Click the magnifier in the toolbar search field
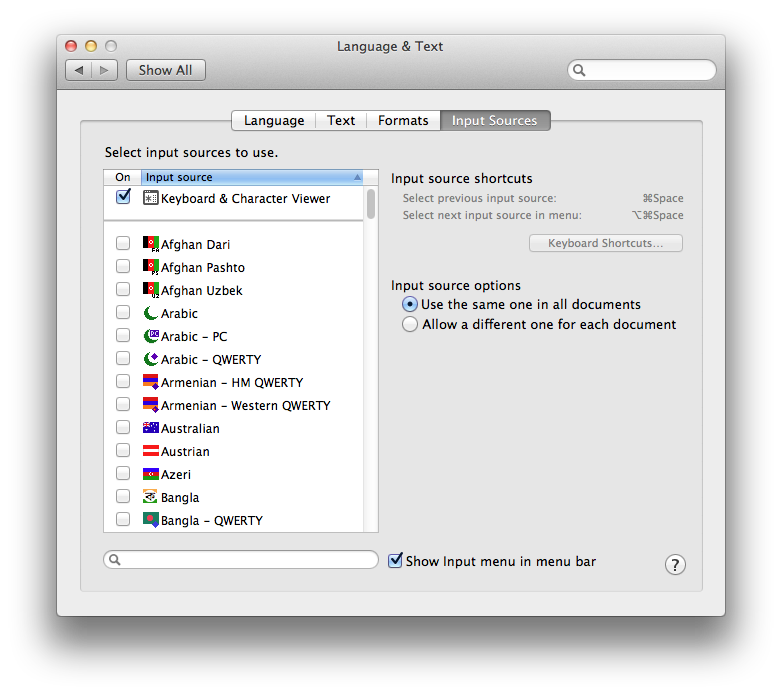This screenshot has width=782, height=695. point(579,70)
